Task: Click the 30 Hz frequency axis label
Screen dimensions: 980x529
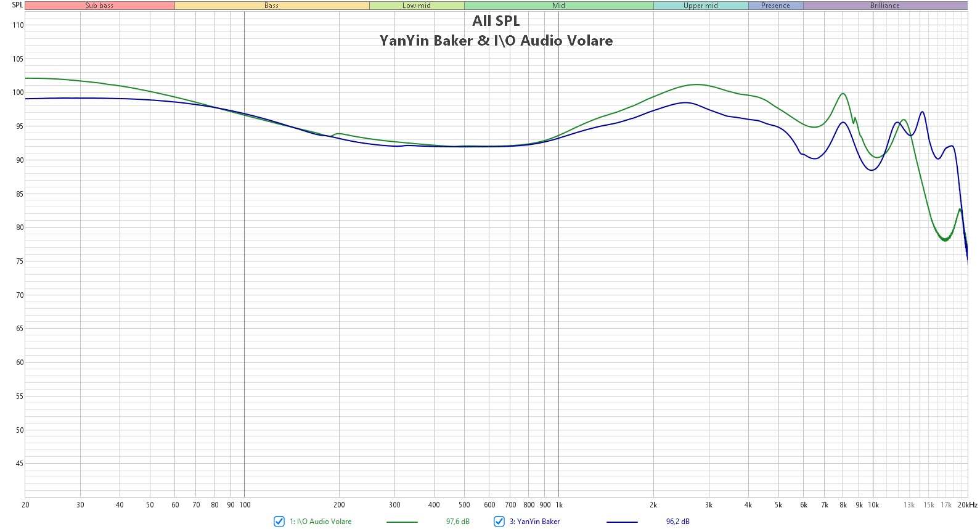Action: click(x=80, y=505)
